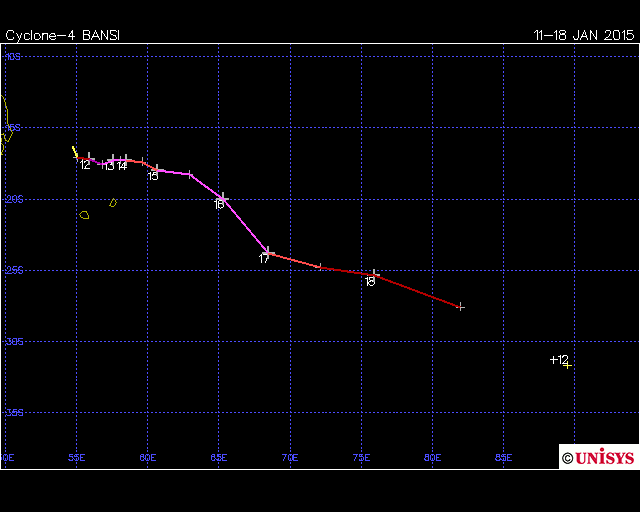Screen dimensions: 640x512
Task: Select the day 18 track marker
Action: (x=375, y=273)
